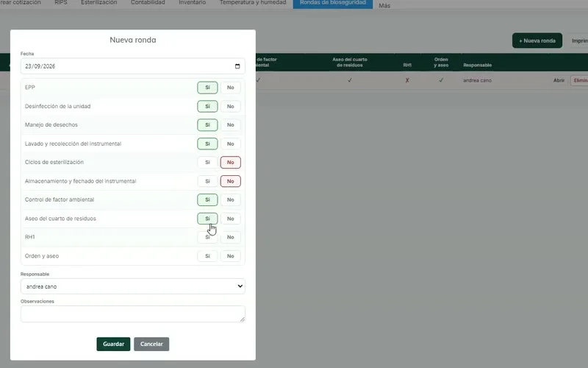The width and height of the screenshot is (588, 368).
Task: Click the Responsable column header
Action: [477, 65]
